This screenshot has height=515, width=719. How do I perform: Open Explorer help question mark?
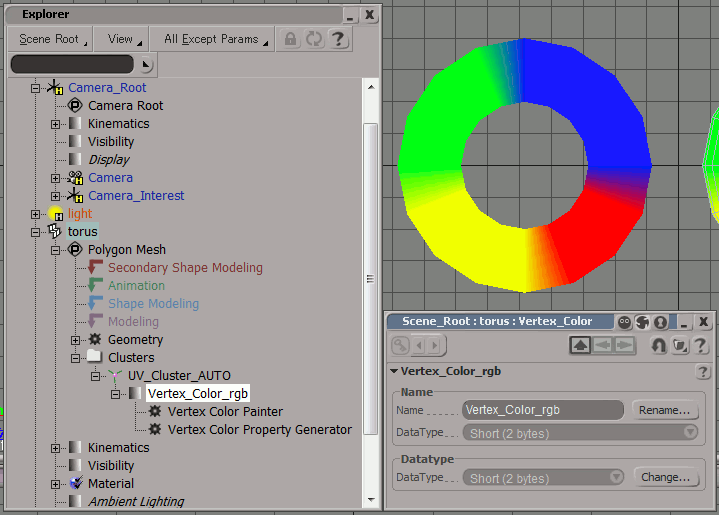pyautogui.click(x=339, y=39)
